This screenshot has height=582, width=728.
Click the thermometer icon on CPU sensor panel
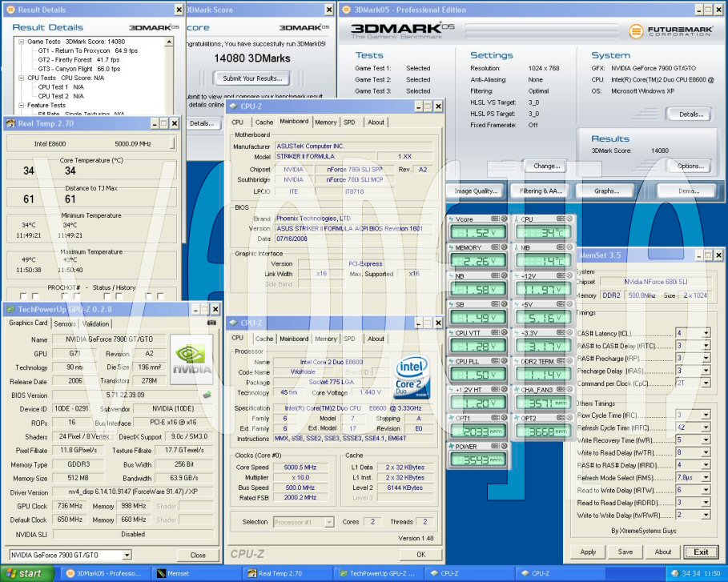[517, 219]
